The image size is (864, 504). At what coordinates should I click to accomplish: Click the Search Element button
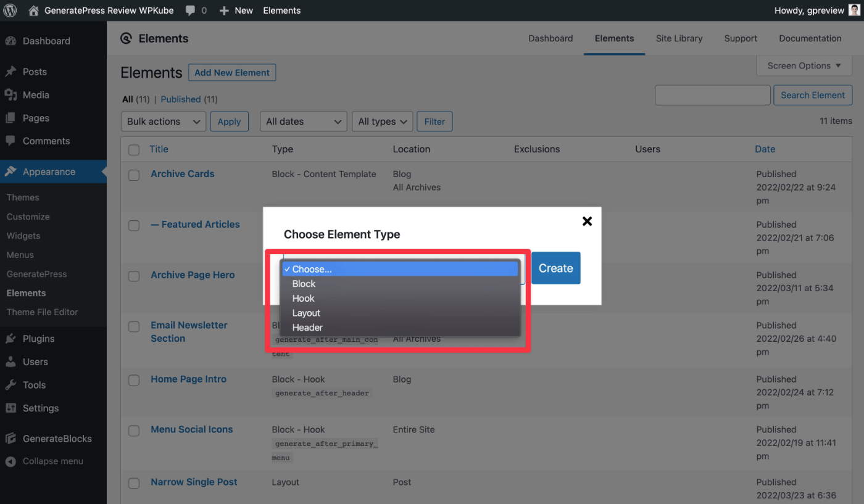tap(813, 95)
